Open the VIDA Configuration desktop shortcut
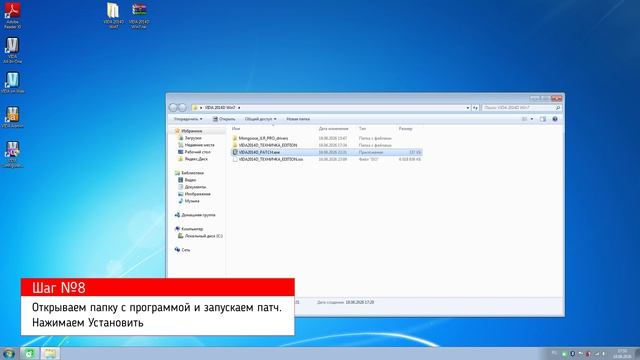Image resolution: width=640 pixels, height=360 pixels. 13,154
